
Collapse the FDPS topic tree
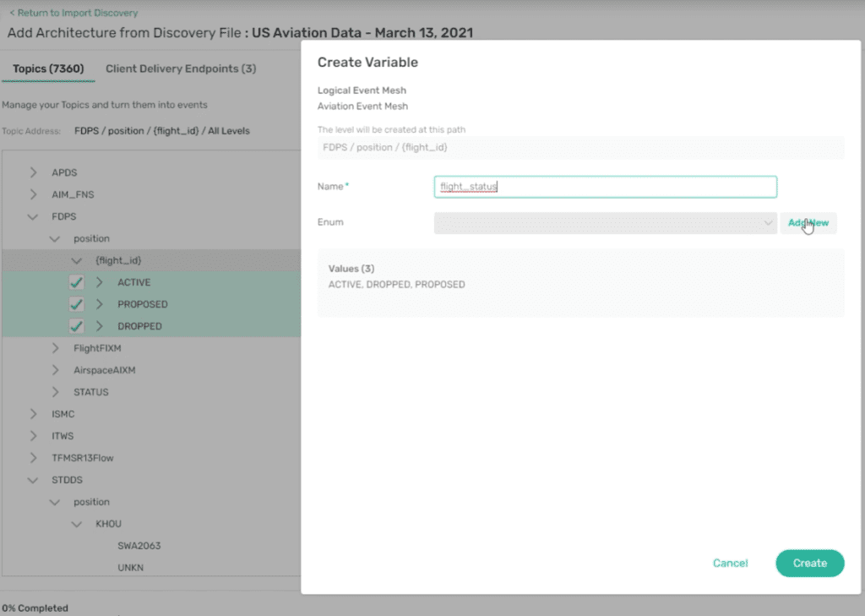pyautogui.click(x=34, y=215)
